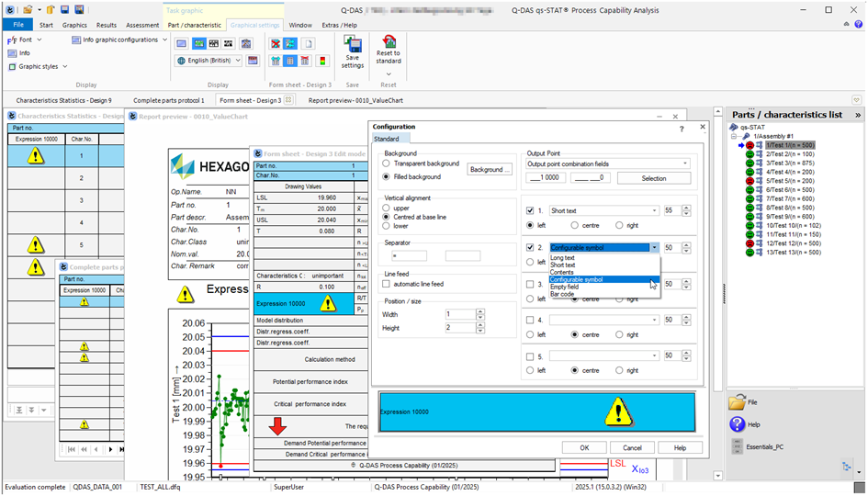The height and width of the screenshot is (496, 868).
Task: Select 3/Test 3/(n = 875) in tree
Action: coord(790,163)
